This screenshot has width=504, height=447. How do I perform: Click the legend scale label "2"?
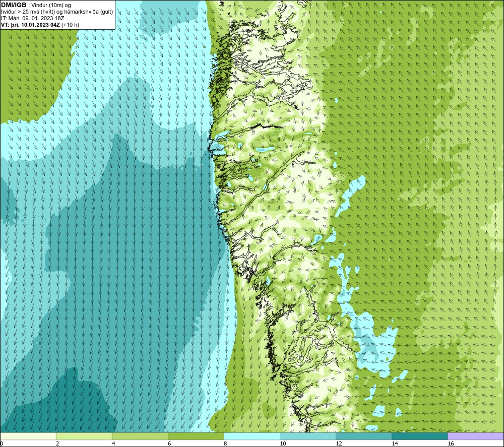[57, 443]
